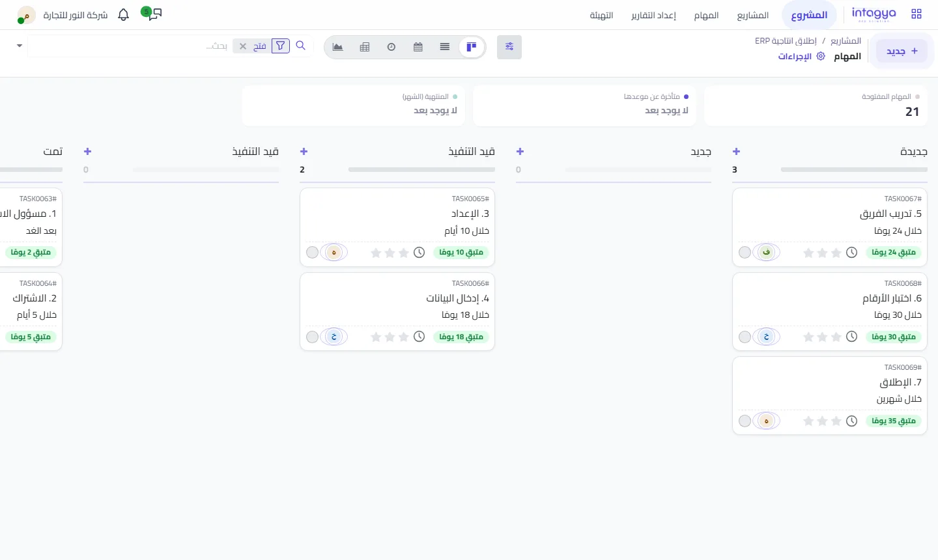Screen dimensions: 938x560
Task: Click progress bar of قيد التنفيذ column with 2
Action: pos(421,170)
